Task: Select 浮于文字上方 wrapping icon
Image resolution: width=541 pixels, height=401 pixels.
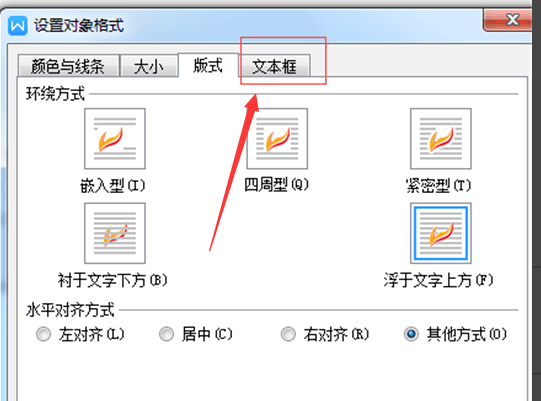Action: point(441,233)
